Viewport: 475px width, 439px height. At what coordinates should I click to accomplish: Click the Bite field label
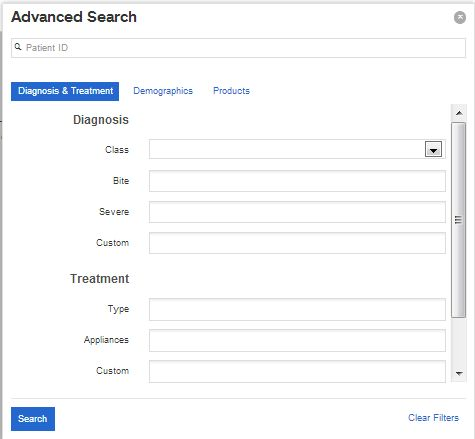(x=121, y=181)
